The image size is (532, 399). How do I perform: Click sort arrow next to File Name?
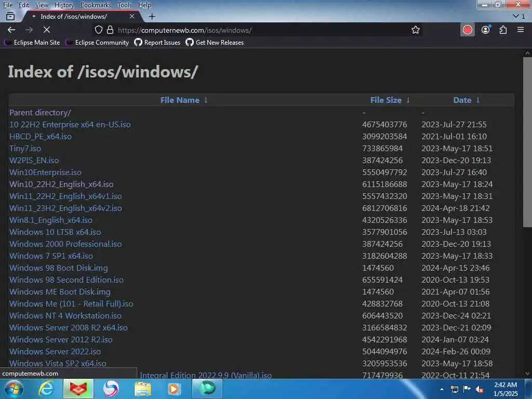[206, 100]
